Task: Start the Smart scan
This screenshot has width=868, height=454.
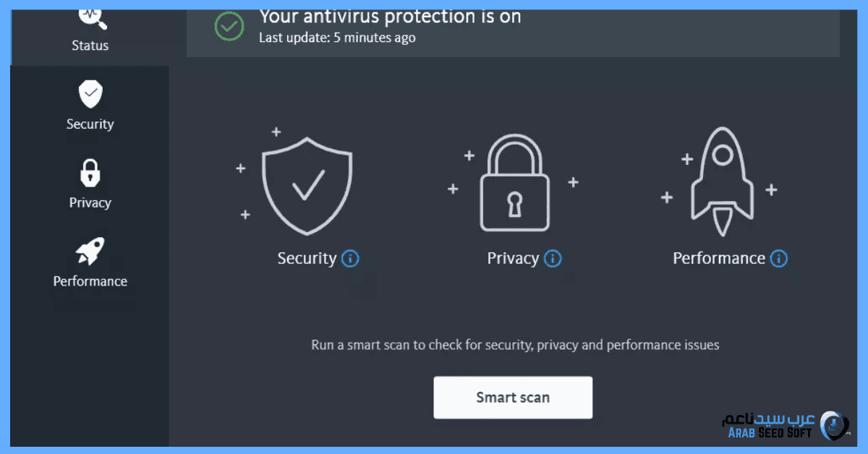Action: pos(513,397)
